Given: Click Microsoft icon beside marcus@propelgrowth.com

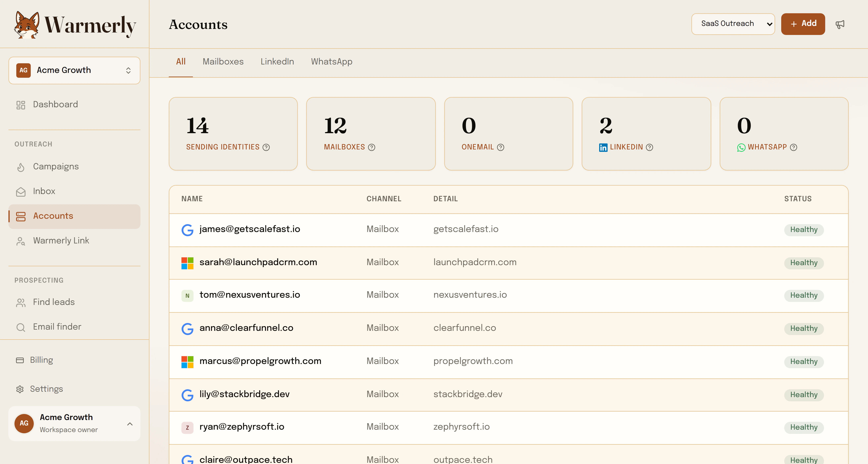Looking at the screenshot, I should [187, 362].
